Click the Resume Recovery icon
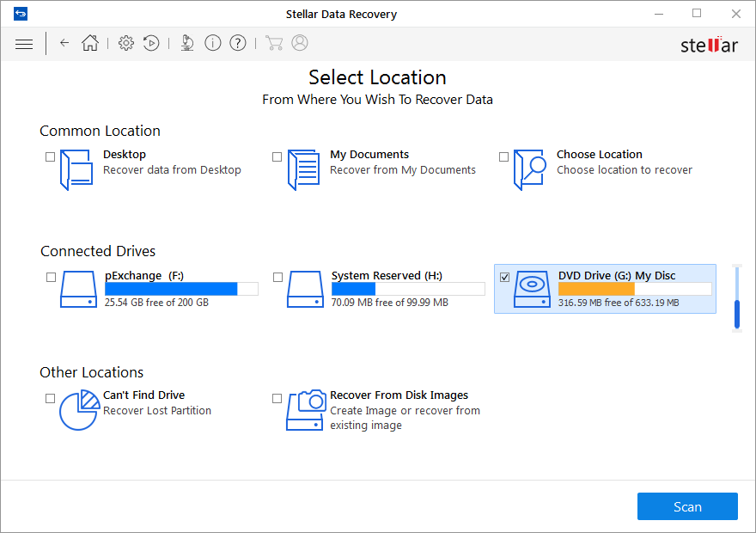The width and height of the screenshot is (756, 533). 151,43
